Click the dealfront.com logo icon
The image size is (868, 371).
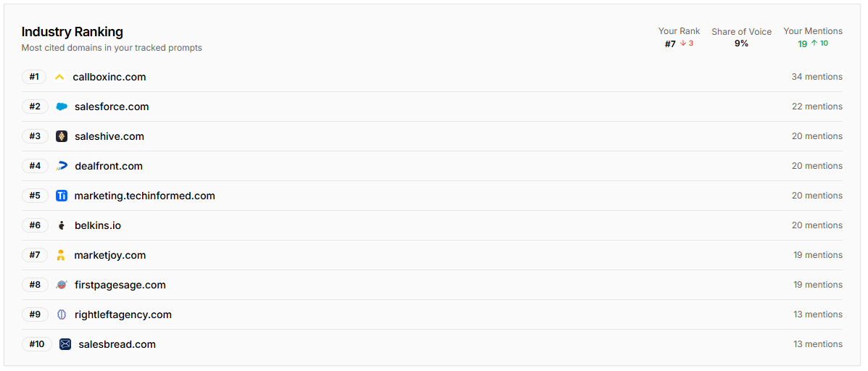point(62,166)
